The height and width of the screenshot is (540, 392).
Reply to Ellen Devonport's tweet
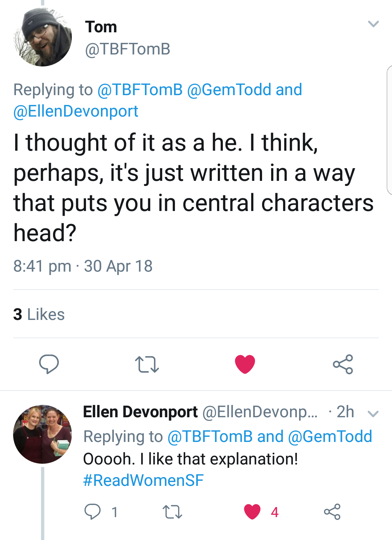click(x=93, y=512)
